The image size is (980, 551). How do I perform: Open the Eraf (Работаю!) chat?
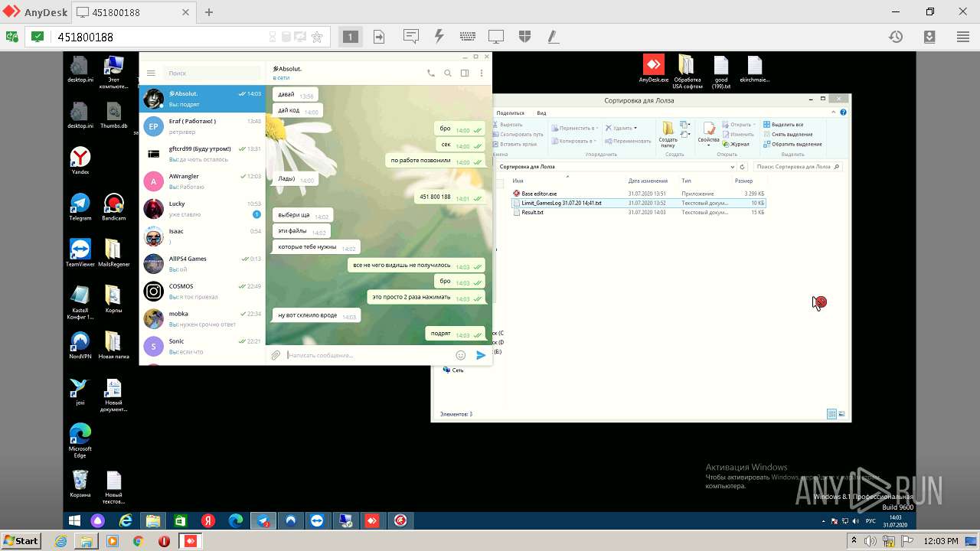pos(202,126)
